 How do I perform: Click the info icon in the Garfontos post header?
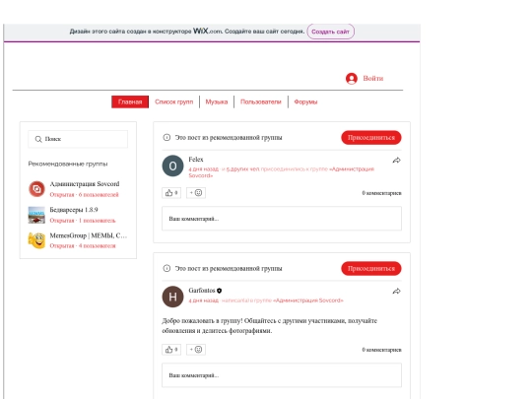click(x=166, y=268)
